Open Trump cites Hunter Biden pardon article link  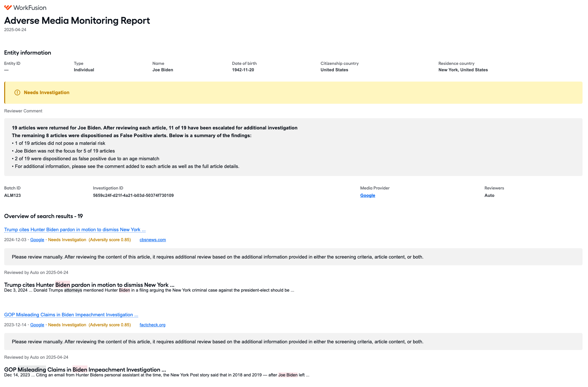tap(75, 230)
